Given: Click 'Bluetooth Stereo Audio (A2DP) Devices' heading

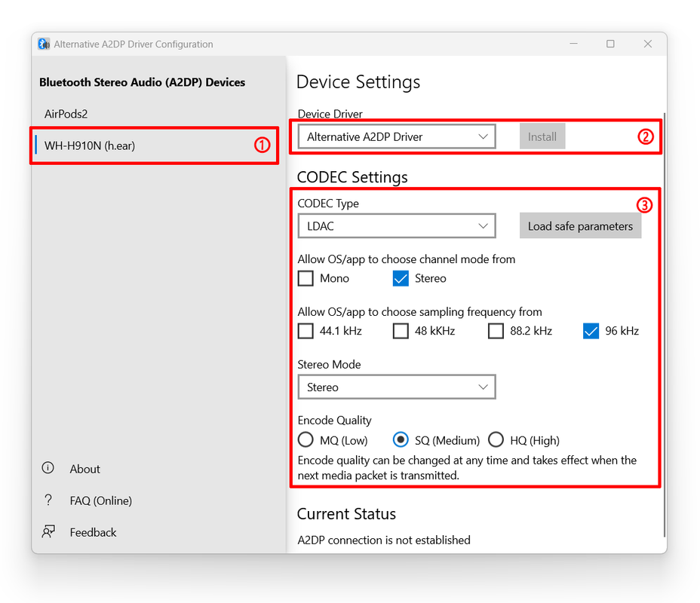Looking at the screenshot, I should (142, 82).
